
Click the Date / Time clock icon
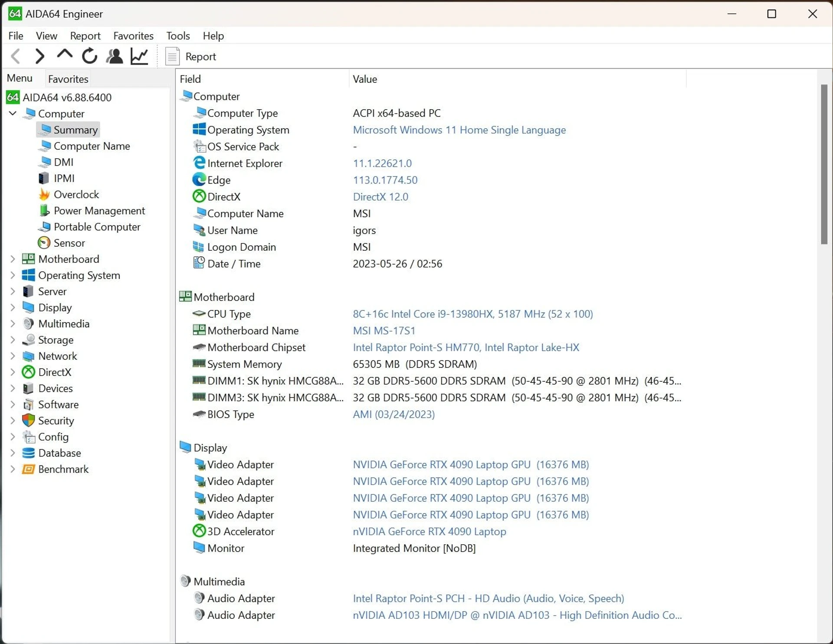(x=199, y=263)
